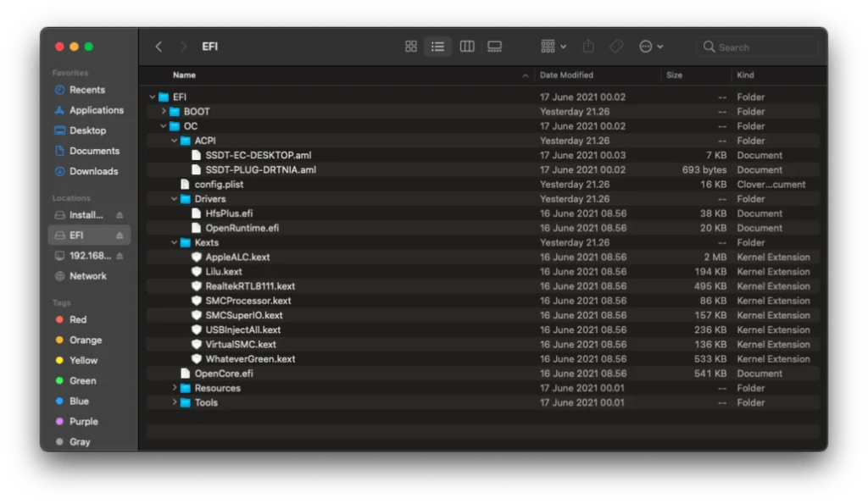868x504 pixels.
Task: Go back with the left chevron button
Action: pos(159,47)
